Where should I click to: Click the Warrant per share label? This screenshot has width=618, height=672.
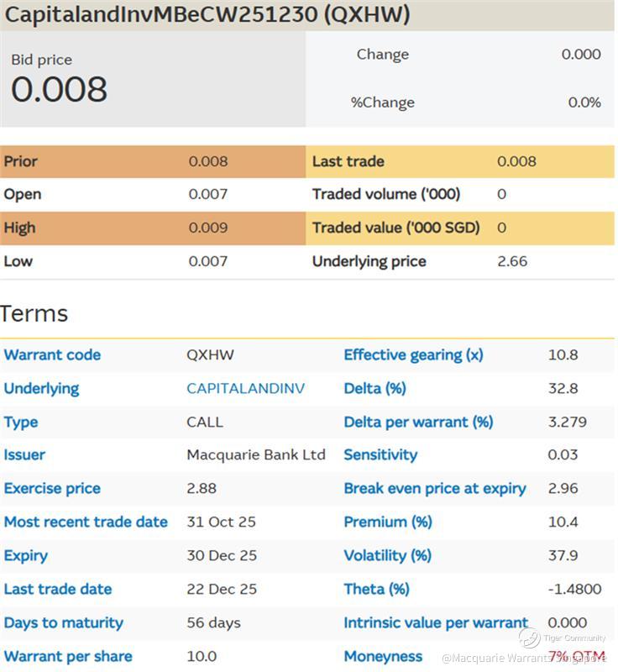[x=68, y=656]
